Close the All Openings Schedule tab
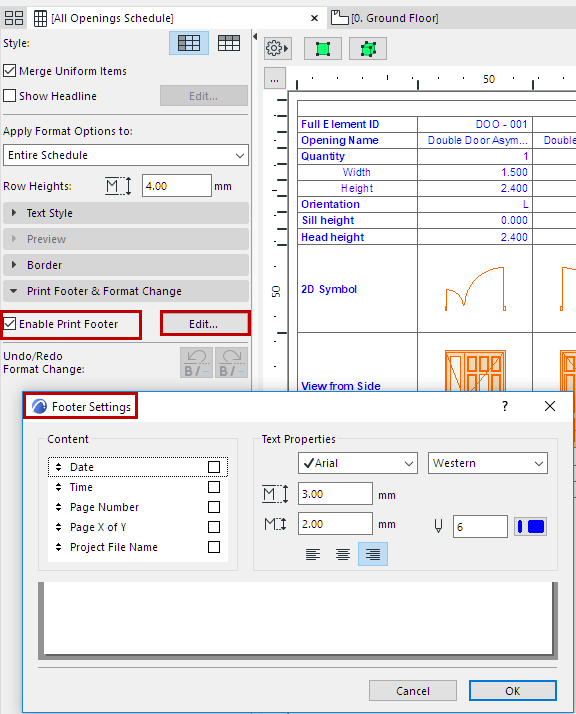The height and width of the screenshot is (714, 576). tap(314, 18)
